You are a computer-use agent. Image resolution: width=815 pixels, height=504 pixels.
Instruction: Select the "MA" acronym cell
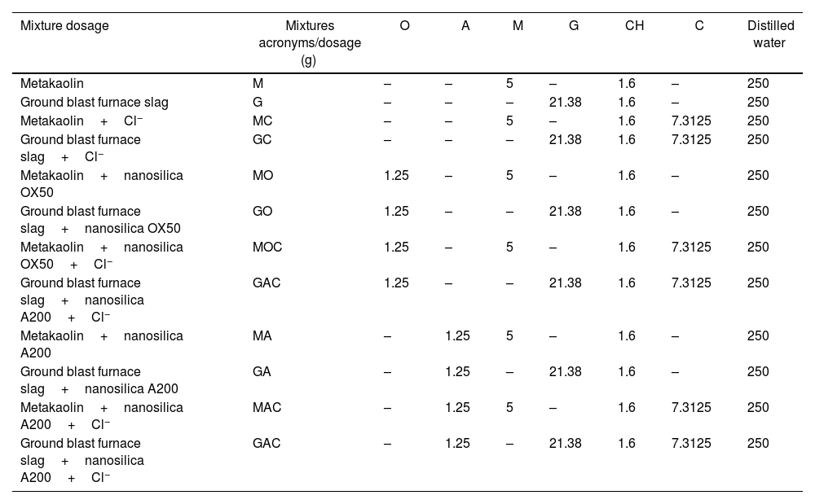(x=262, y=335)
